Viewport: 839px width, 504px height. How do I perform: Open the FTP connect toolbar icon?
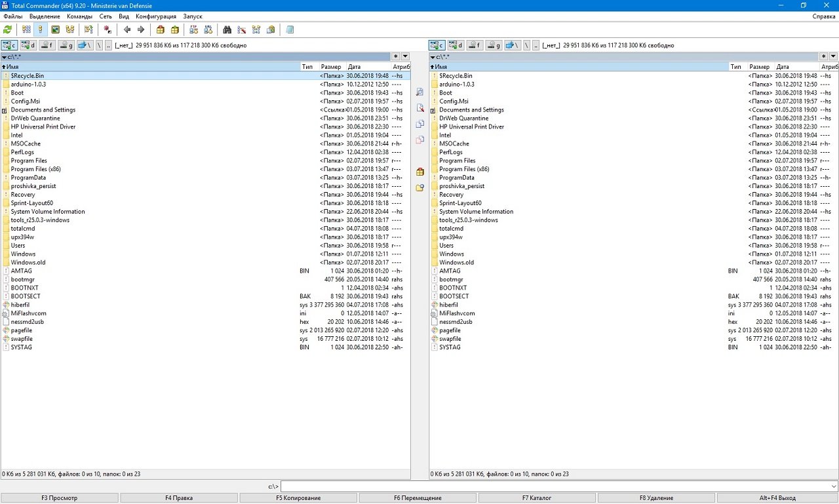point(193,29)
